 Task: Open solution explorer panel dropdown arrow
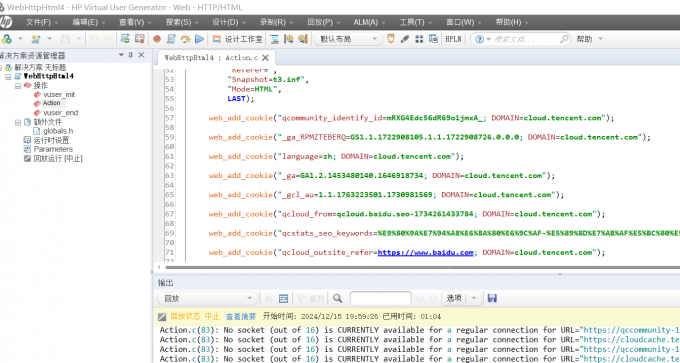tap(121, 55)
